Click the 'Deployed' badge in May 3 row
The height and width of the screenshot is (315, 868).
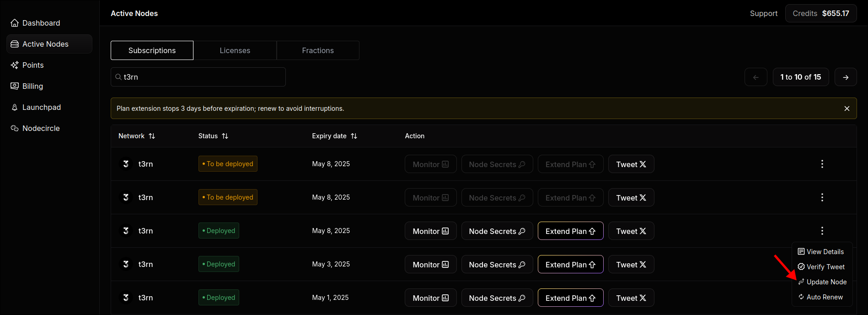[x=219, y=264]
